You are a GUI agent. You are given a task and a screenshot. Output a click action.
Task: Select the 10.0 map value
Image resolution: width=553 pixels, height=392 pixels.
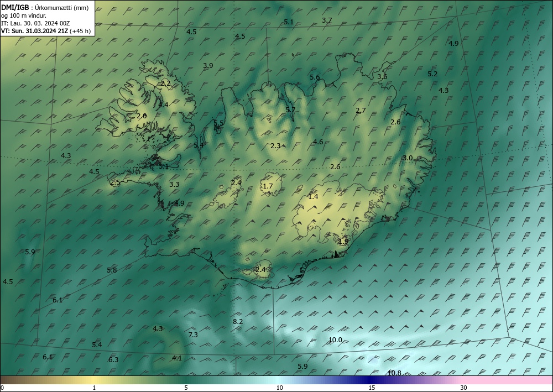point(335,340)
